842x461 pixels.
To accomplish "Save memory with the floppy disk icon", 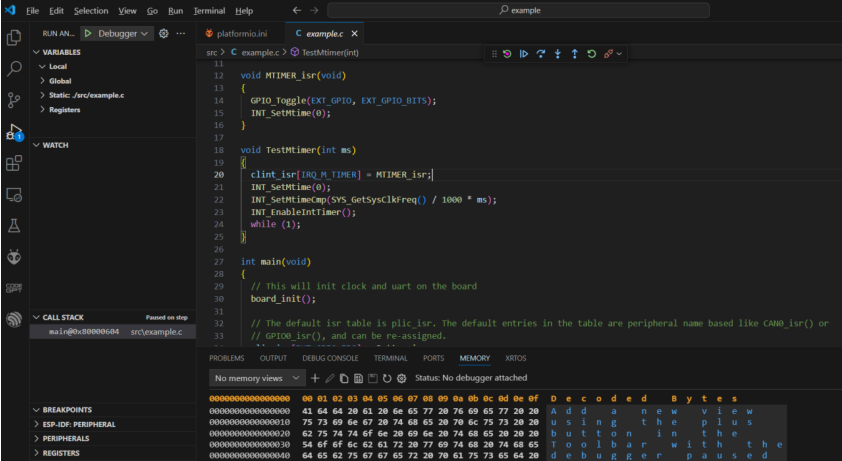I will 373,378.
